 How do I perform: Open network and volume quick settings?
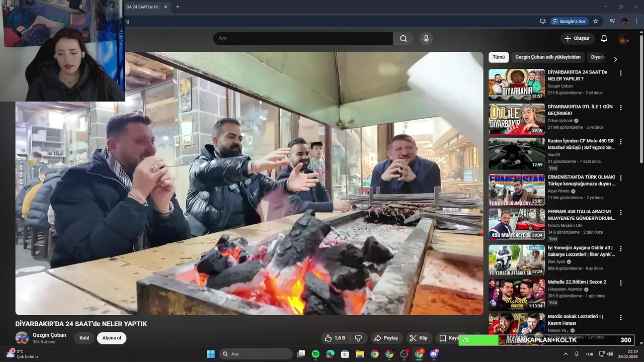pos(606,354)
